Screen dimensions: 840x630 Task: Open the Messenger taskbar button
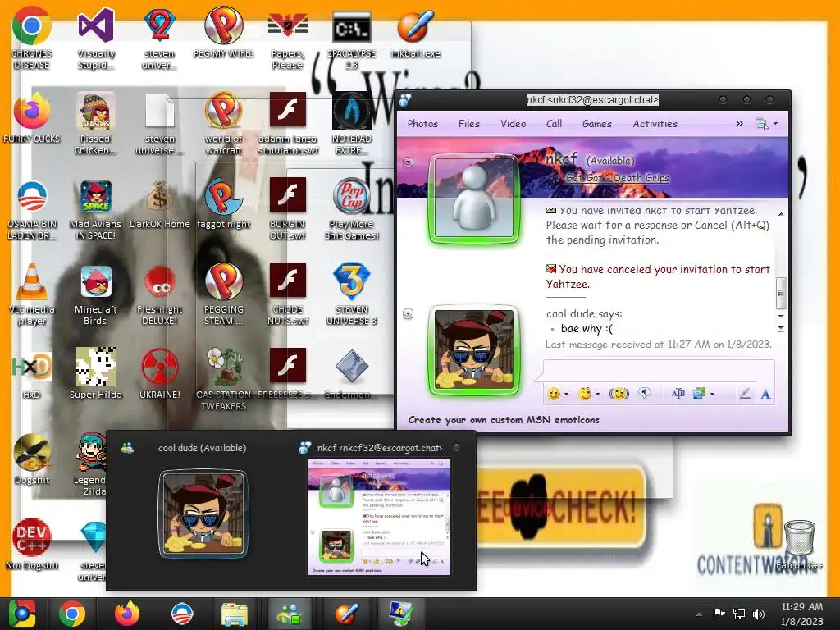[x=290, y=614]
